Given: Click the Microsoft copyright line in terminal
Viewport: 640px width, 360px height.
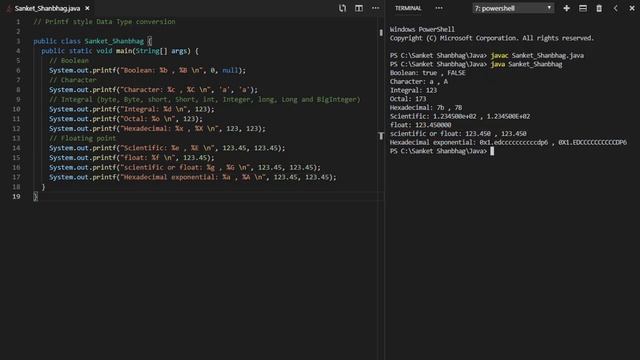Looking at the screenshot, I should [491, 38].
